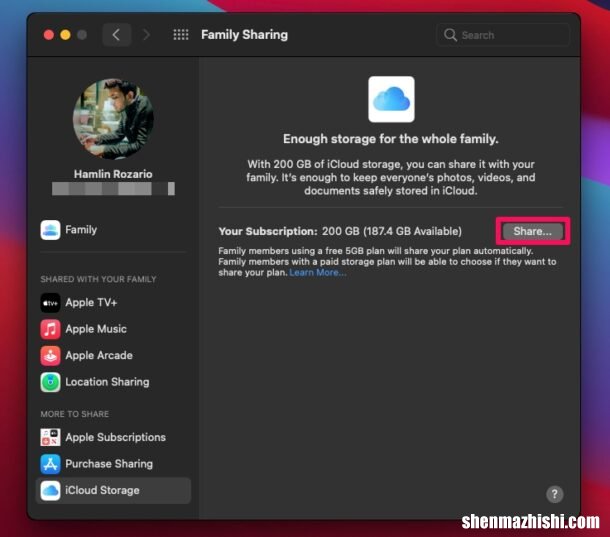Screen dimensions: 610x537
Task: Select Apple TV+ label in sidebar
Action: [x=91, y=303]
